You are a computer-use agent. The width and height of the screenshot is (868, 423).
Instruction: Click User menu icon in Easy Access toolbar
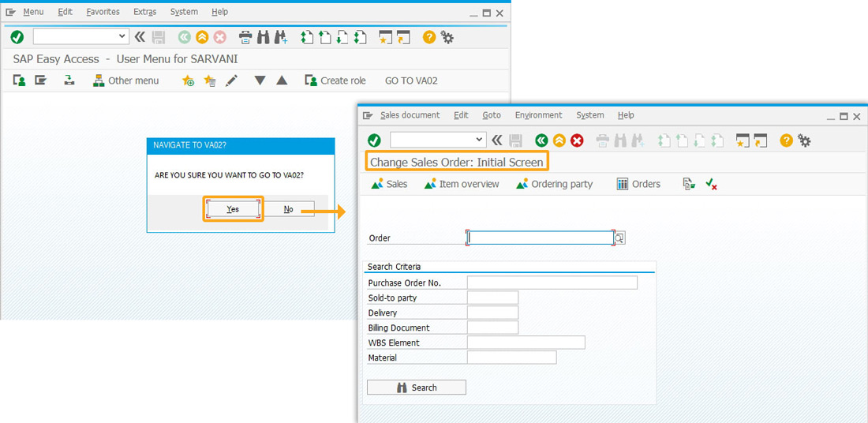(x=20, y=80)
